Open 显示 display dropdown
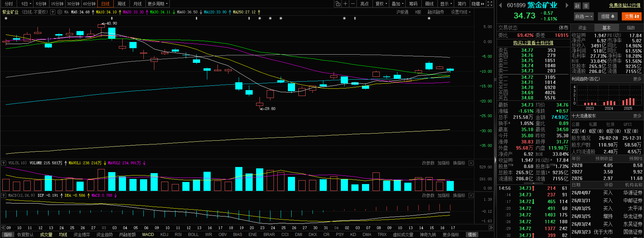Viewport: 644px width, 238px height. click(x=446, y=4)
